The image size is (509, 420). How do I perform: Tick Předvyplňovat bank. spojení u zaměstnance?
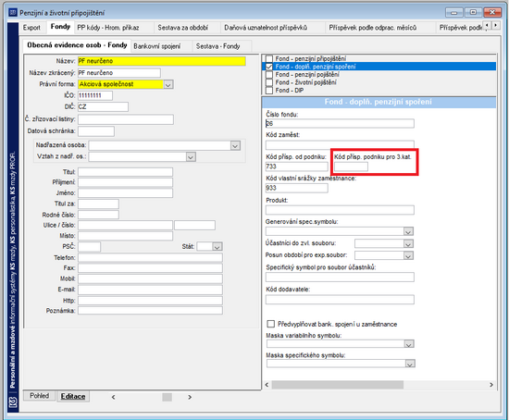point(270,324)
